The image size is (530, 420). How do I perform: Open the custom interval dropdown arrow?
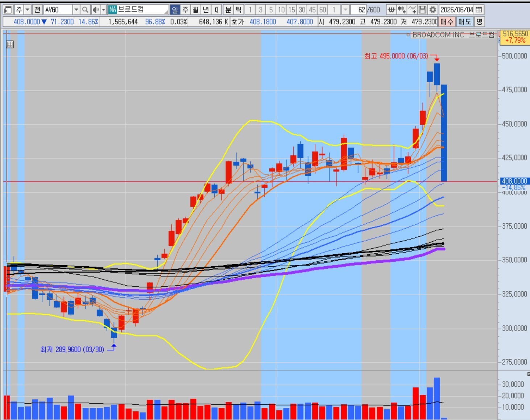click(345, 10)
